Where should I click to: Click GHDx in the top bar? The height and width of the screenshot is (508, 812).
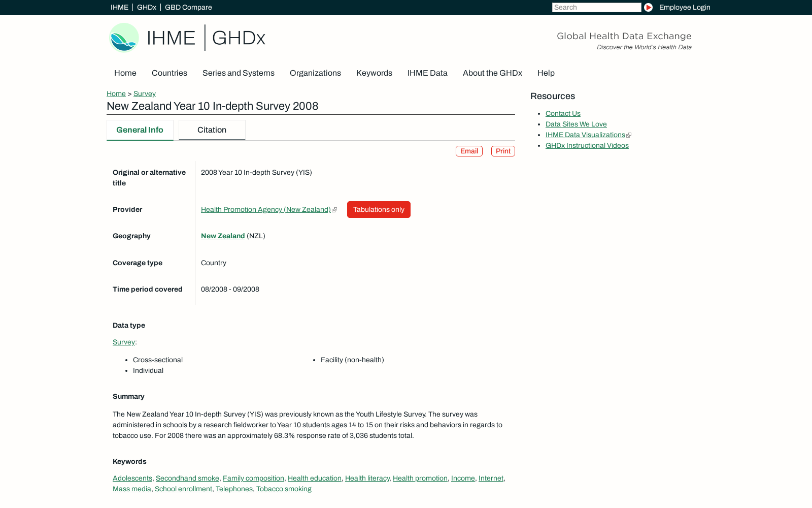point(147,7)
